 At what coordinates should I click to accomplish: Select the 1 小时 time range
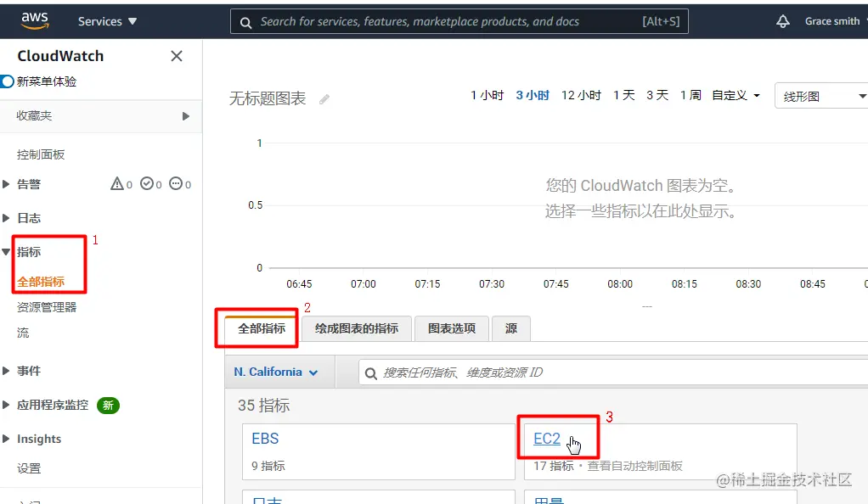coord(488,95)
